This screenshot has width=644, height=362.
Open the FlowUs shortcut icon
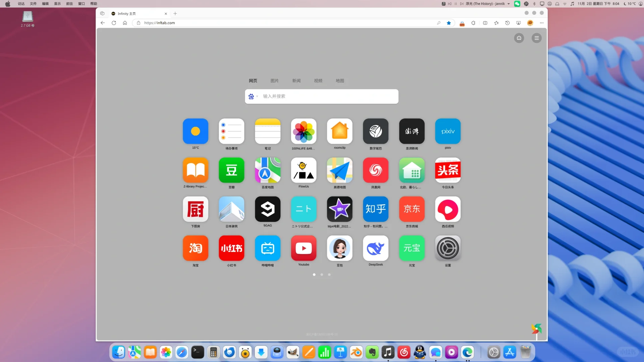click(x=303, y=170)
